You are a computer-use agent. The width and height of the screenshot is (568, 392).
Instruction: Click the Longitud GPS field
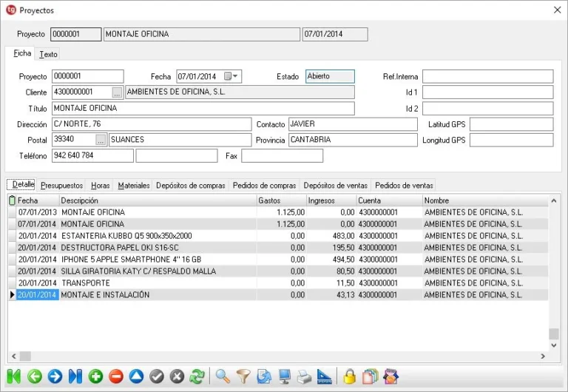512,141
